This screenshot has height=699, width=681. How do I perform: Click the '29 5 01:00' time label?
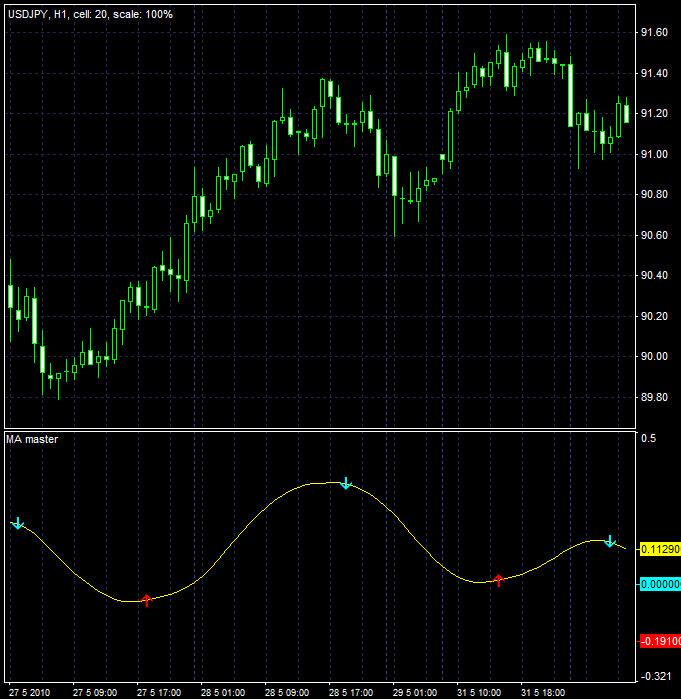tap(415, 693)
